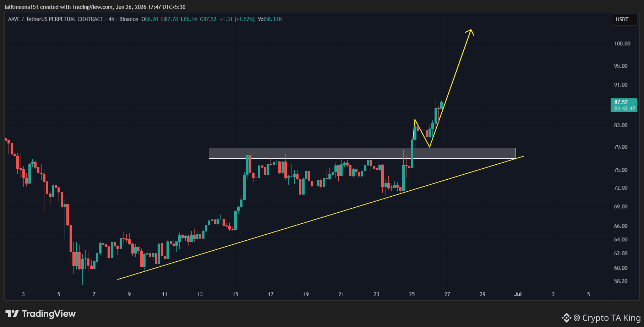This screenshot has height=327, width=644.
Task: Click the 58.20 price axis label
Action: click(x=621, y=281)
